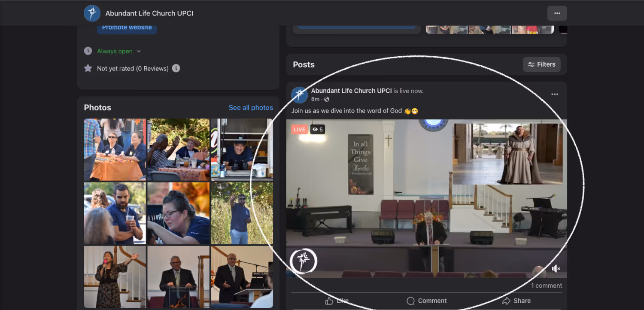Select the Like thumbs-up icon
644x310 pixels.
tap(330, 301)
